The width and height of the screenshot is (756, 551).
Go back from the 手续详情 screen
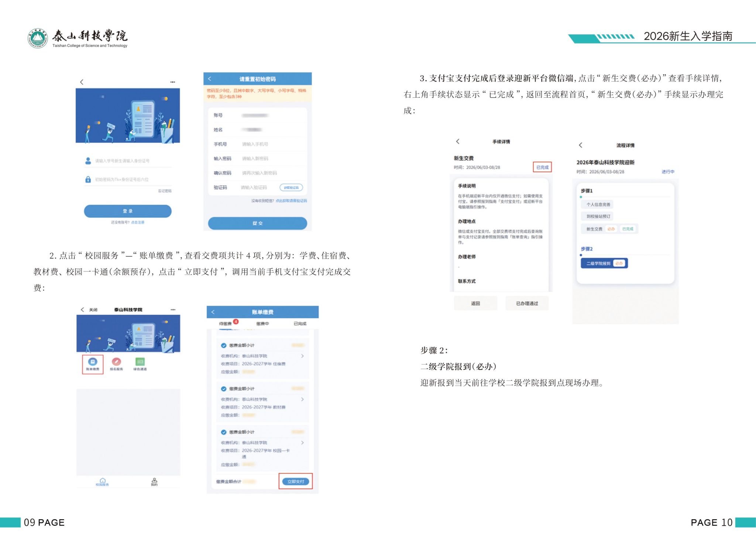[458, 141]
